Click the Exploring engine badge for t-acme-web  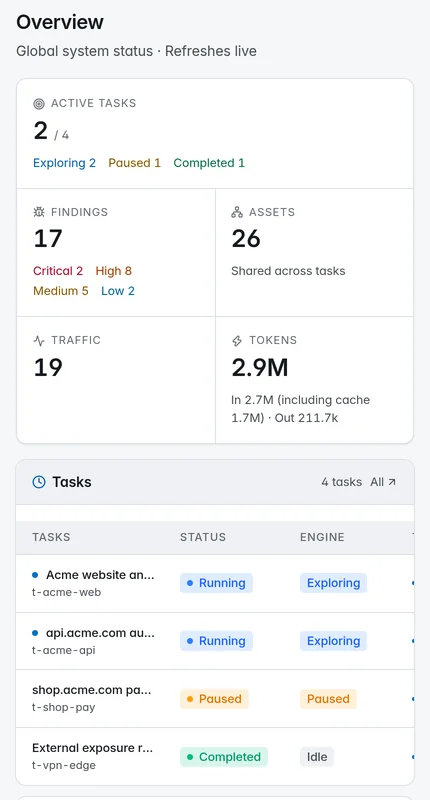[x=334, y=583]
